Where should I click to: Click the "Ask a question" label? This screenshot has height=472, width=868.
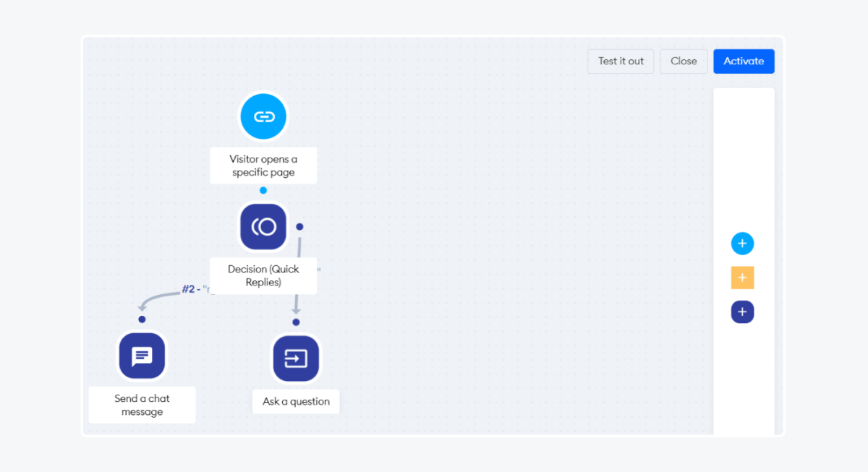pos(296,401)
